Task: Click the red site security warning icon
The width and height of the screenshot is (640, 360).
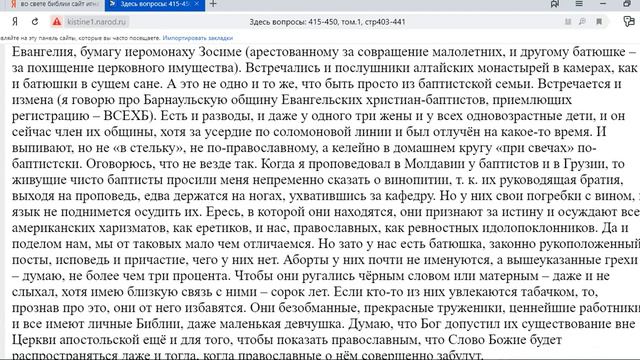Action: 57,22
